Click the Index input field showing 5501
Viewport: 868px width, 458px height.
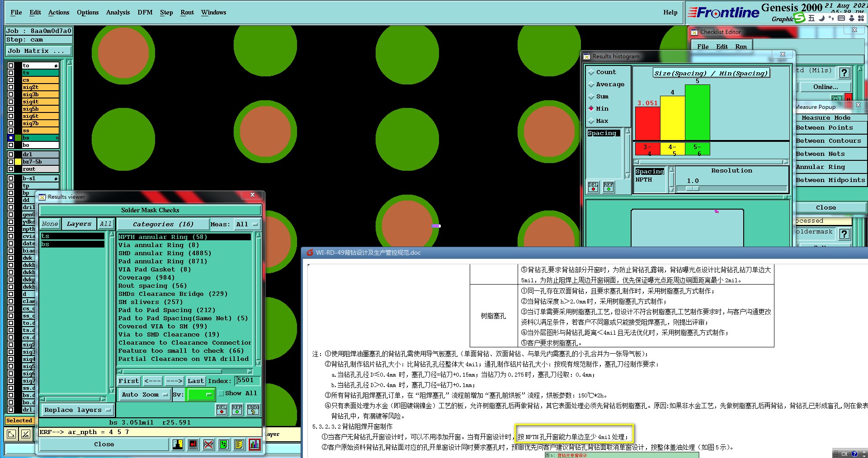pyautogui.click(x=247, y=380)
